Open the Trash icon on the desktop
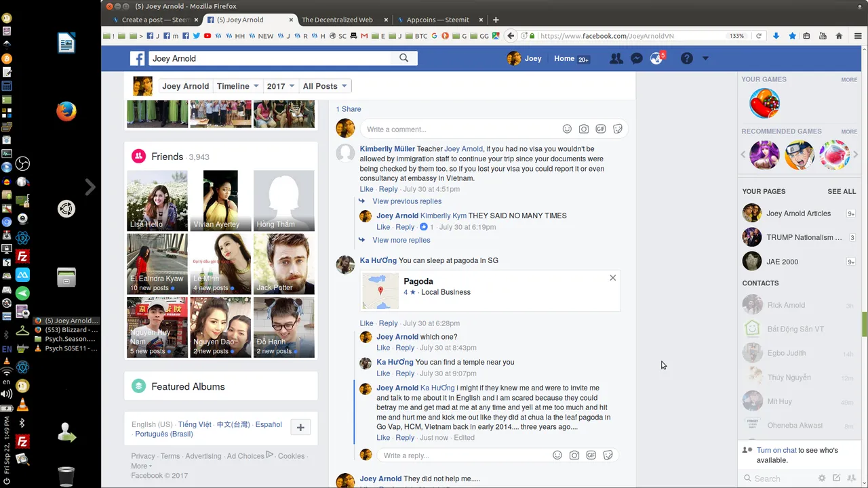Image resolution: width=868 pixels, height=488 pixels. coord(66,476)
